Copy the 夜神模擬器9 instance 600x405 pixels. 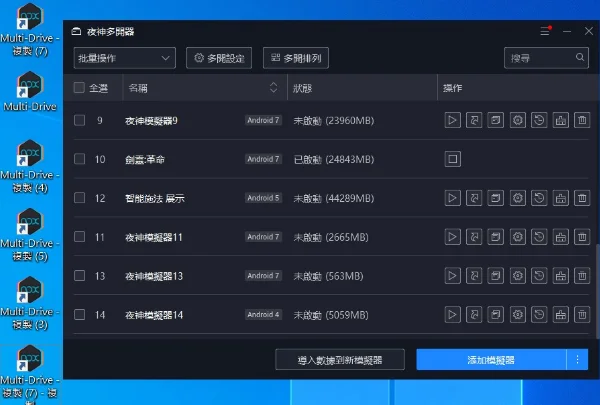pos(496,120)
